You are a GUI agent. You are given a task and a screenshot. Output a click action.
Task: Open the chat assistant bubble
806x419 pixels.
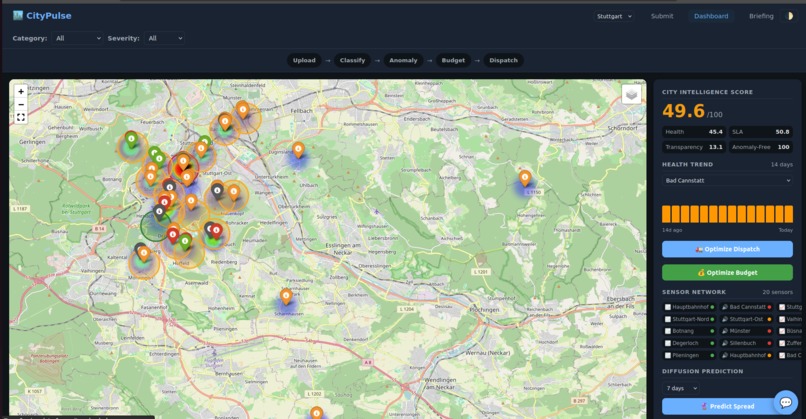tap(785, 402)
